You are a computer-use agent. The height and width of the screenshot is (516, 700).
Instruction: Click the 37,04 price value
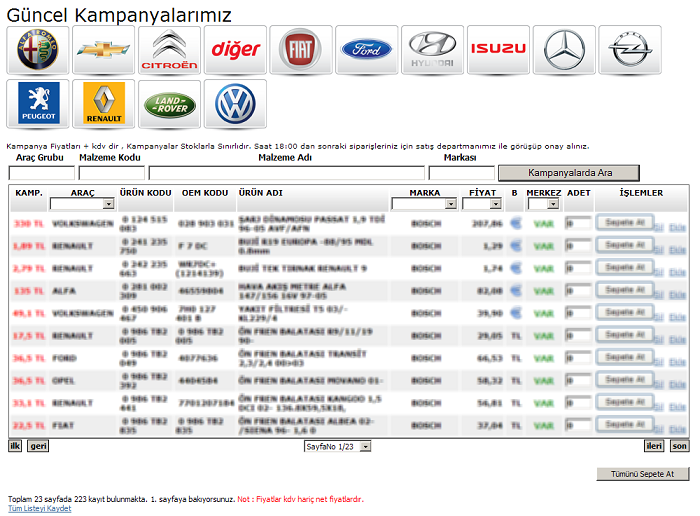coord(490,425)
